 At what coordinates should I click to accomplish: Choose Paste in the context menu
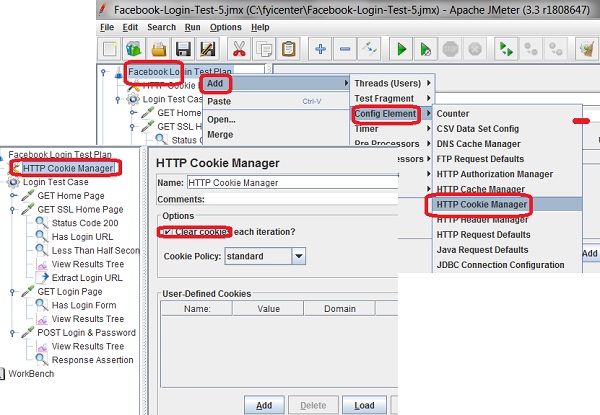(276, 101)
